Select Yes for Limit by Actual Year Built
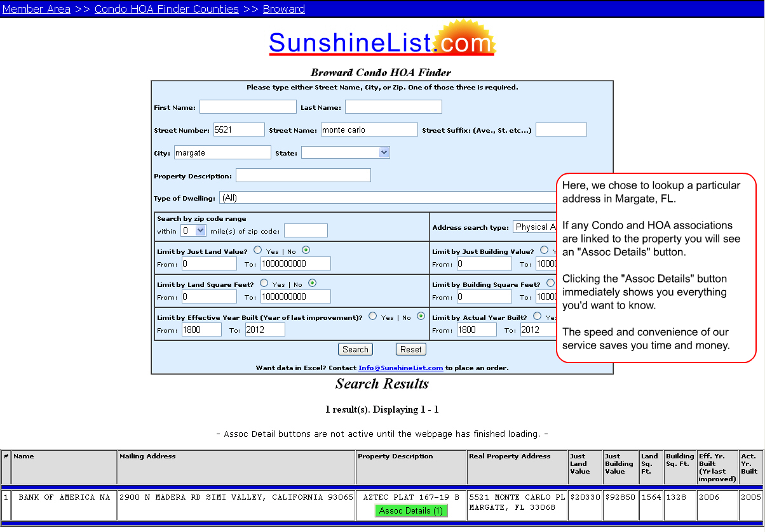 tap(538, 316)
